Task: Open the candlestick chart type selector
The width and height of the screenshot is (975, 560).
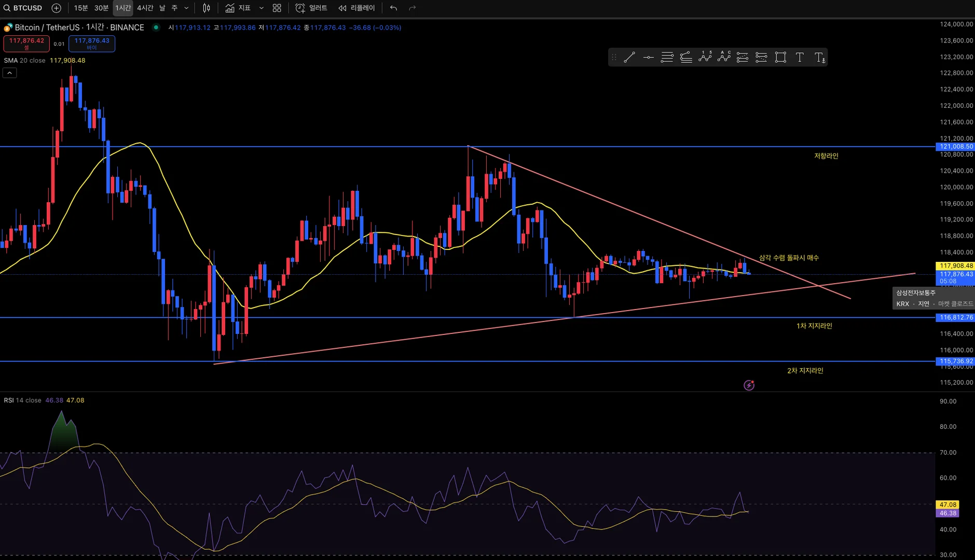Action: click(x=207, y=8)
